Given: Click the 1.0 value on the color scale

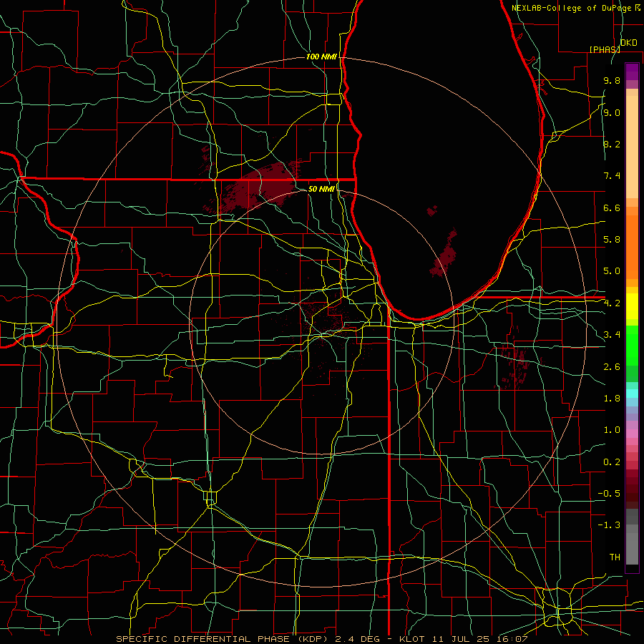Looking at the screenshot, I should 612,430.
